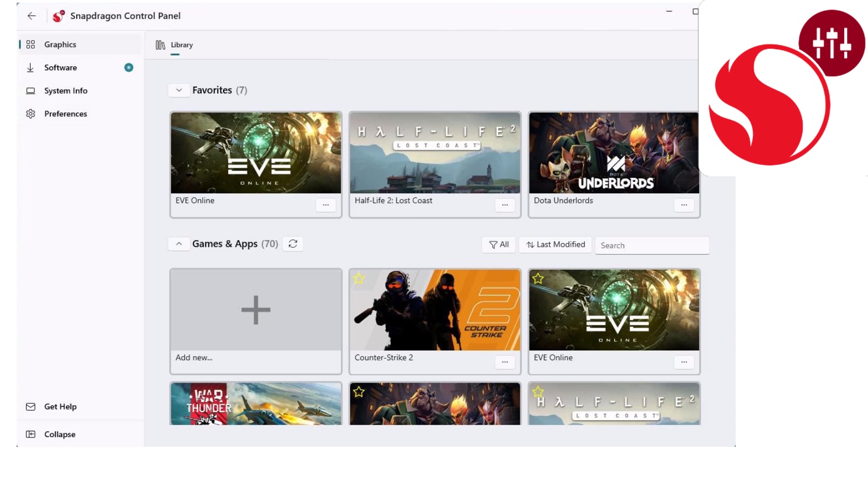Image resolution: width=868 pixels, height=479 pixels.
Task: Open the All filter dropdown
Action: pyautogui.click(x=499, y=245)
